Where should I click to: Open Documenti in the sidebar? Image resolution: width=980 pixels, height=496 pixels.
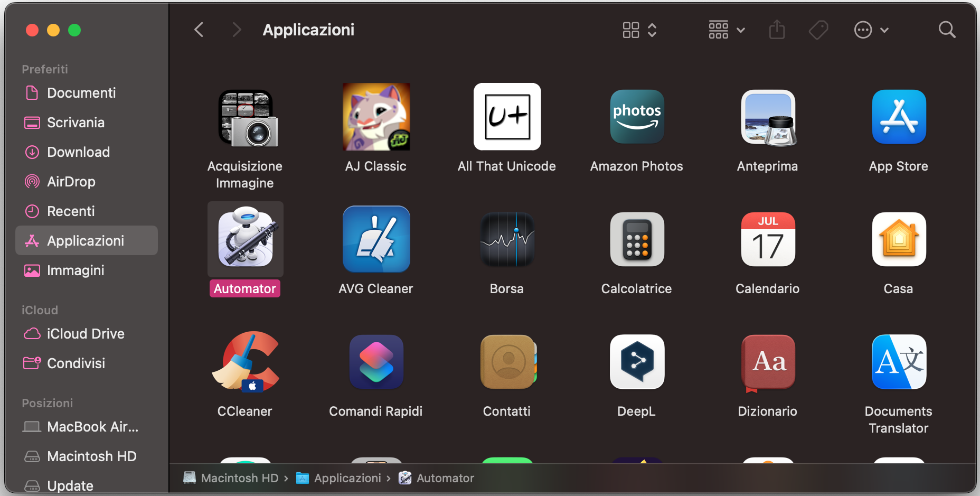tap(87, 93)
